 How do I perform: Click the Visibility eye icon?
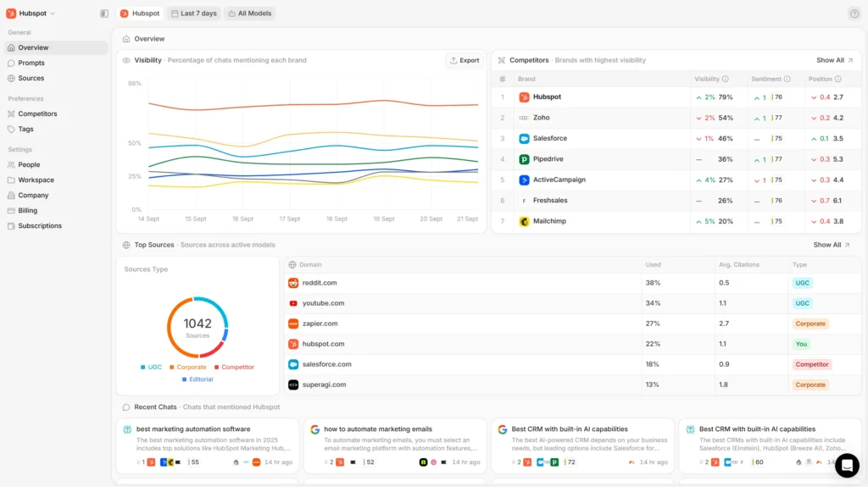126,60
